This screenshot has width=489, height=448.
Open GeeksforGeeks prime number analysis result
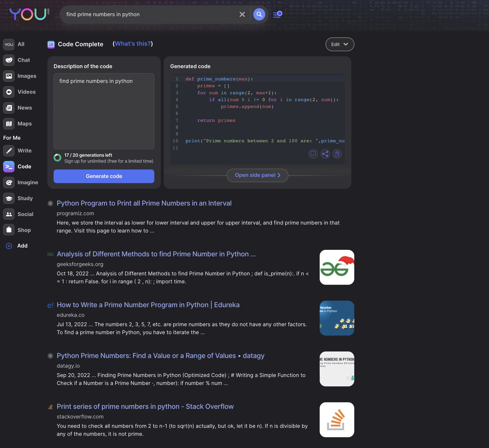[x=156, y=254]
